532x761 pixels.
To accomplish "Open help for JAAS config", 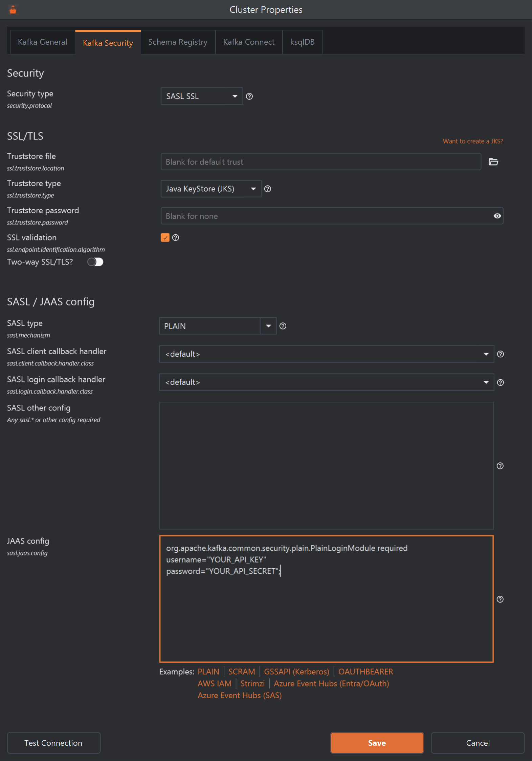I will pyautogui.click(x=500, y=599).
